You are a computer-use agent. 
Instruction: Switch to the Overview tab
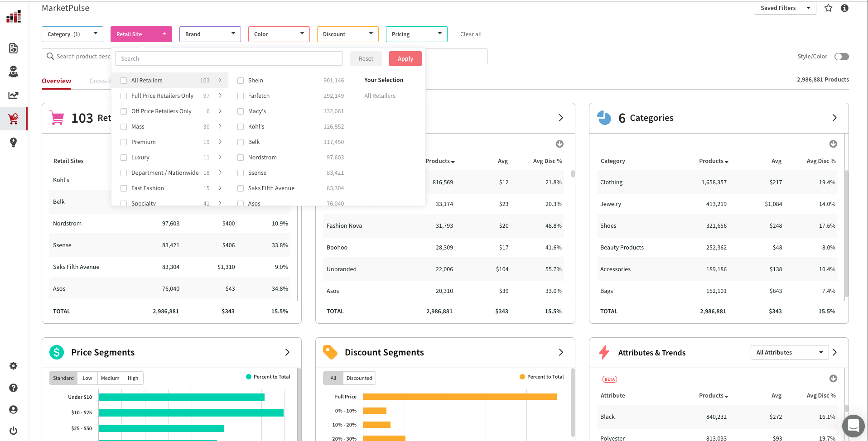(56, 81)
